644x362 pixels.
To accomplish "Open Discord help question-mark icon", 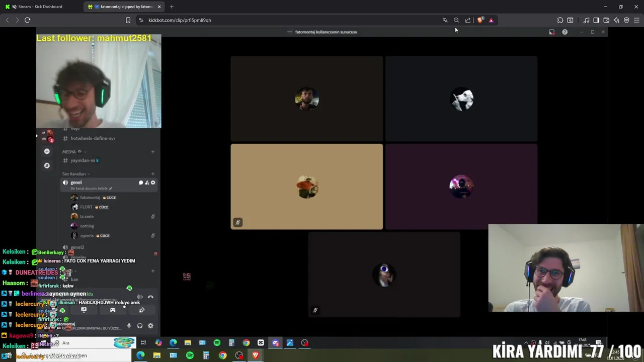I will [565, 32].
